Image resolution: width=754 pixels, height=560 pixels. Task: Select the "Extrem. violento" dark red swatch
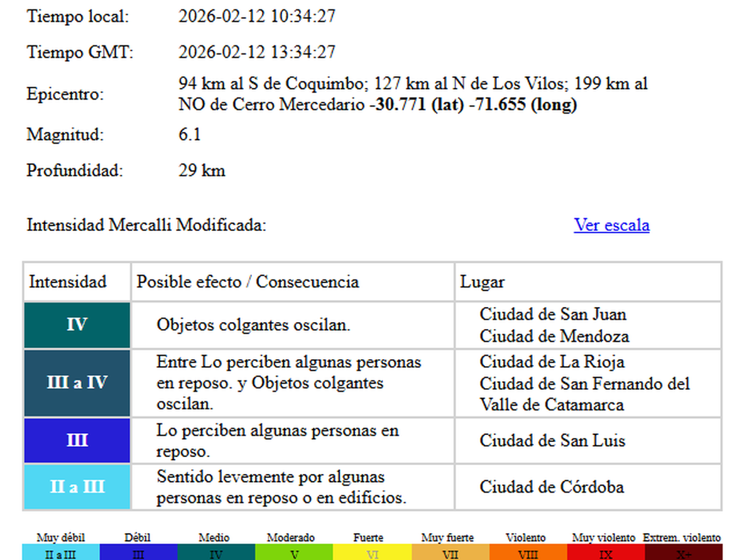coord(683,552)
